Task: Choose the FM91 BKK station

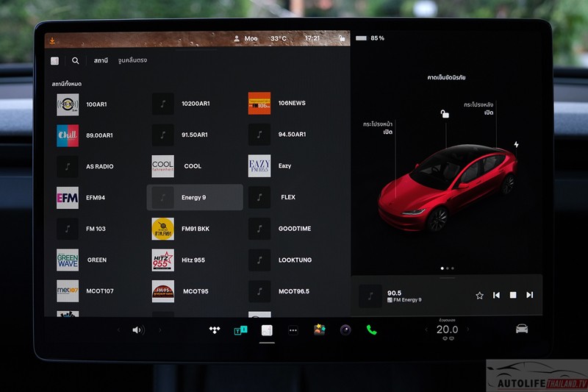Action: [x=195, y=229]
